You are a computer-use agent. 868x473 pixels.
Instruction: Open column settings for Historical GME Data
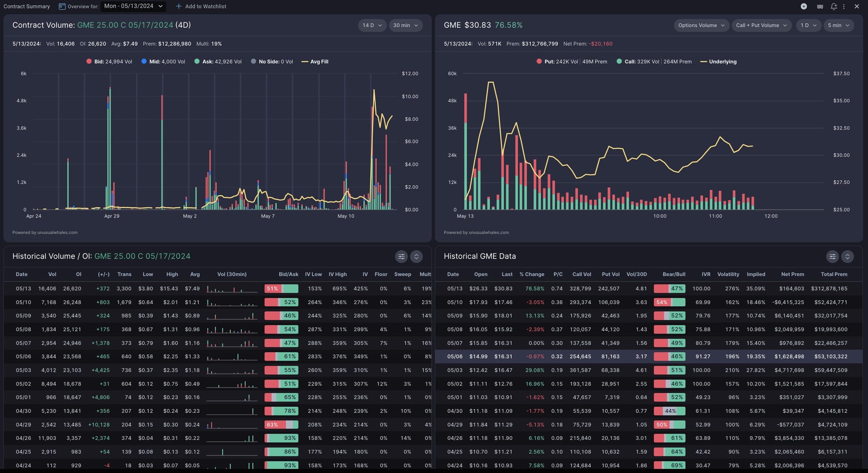coord(832,256)
